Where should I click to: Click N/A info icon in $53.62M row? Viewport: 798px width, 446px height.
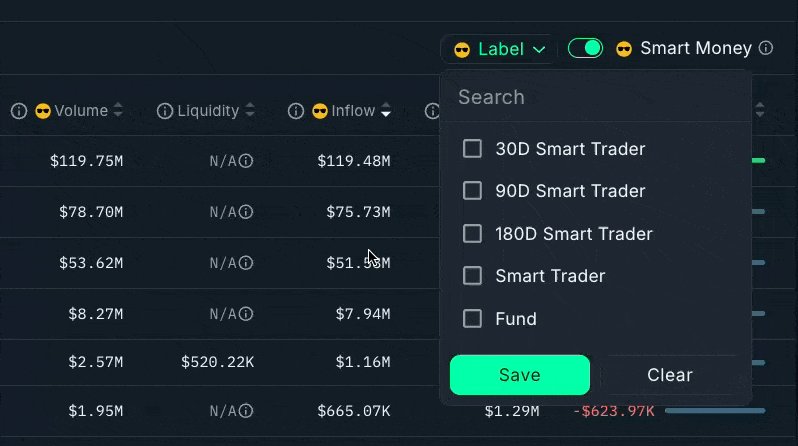click(x=246, y=263)
